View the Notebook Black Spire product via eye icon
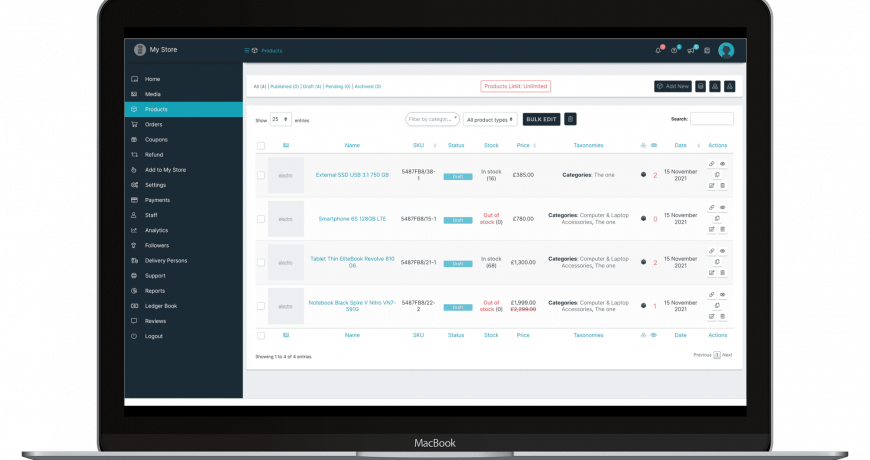The height and width of the screenshot is (460, 870). (722, 295)
